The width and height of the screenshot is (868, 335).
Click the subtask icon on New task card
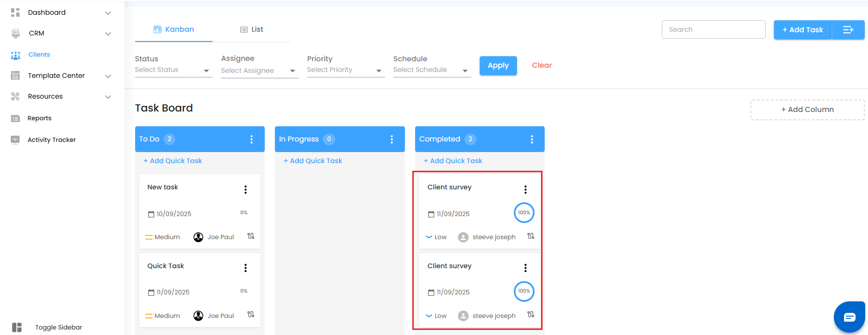click(251, 236)
